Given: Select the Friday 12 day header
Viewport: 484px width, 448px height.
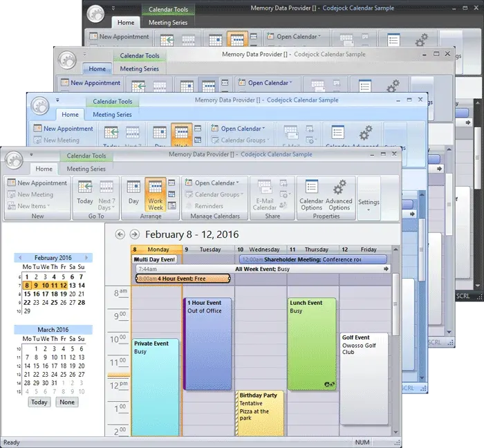Looking at the screenshot, I should click(x=365, y=250).
